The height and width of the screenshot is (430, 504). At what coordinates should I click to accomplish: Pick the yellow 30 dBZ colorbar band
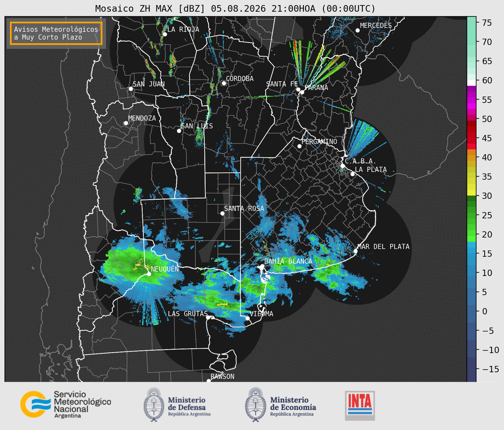(471, 193)
